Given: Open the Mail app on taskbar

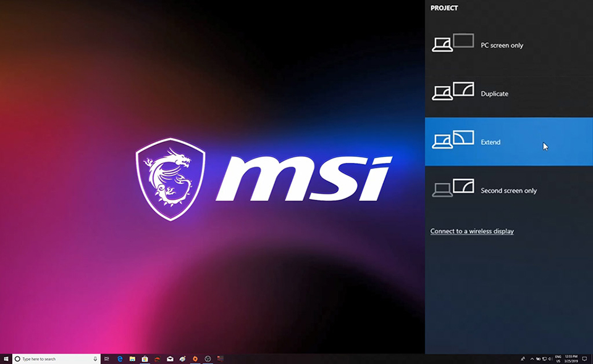Looking at the screenshot, I should pyautogui.click(x=170, y=358).
